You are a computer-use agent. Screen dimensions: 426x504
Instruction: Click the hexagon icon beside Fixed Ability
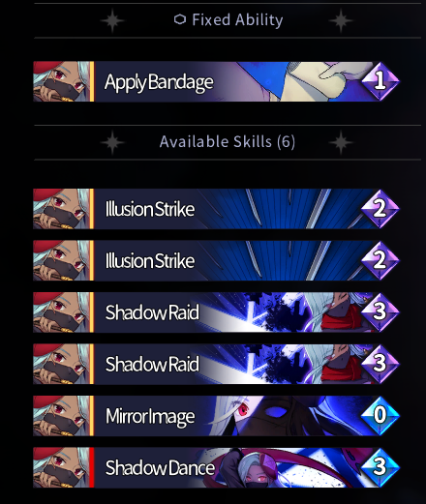coord(180,19)
